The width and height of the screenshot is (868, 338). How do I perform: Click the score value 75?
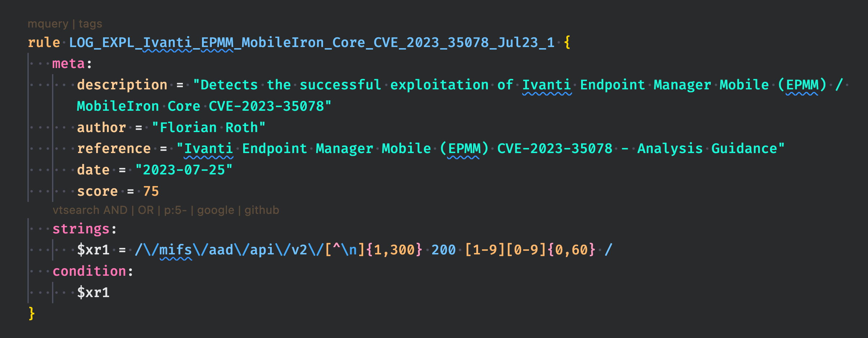[x=151, y=191]
